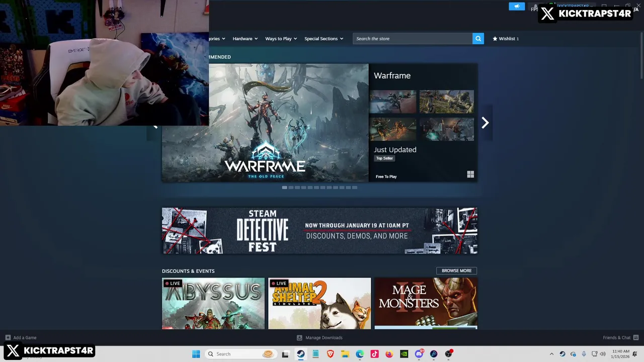Select the first carousel page dot
This screenshot has height=362, width=644.
pyautogui.click(x=284, y=188)
